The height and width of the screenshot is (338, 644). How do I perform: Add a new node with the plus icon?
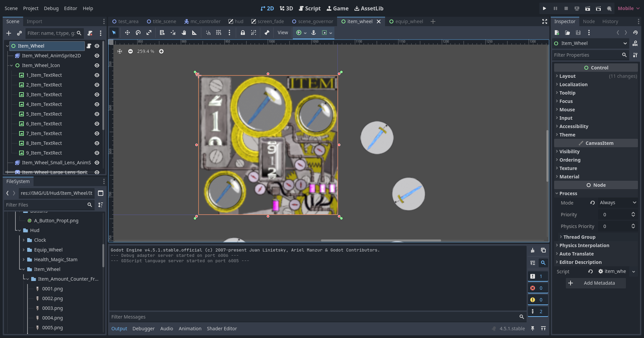9,33
